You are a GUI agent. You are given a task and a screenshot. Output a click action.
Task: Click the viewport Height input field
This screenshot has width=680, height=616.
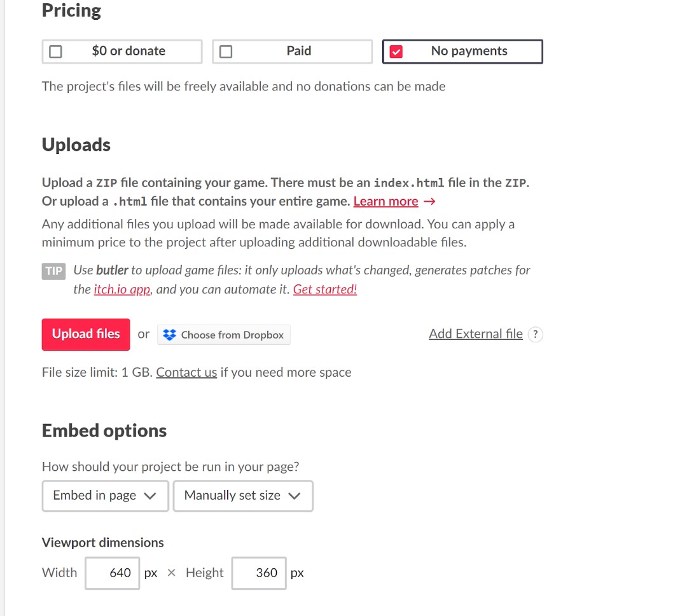click(259, 573)
